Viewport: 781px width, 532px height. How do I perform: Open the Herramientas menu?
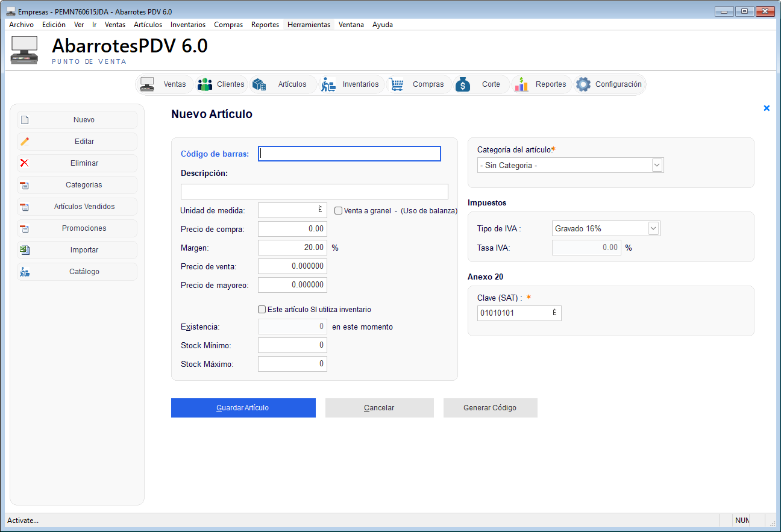click(x=309, y=25)
